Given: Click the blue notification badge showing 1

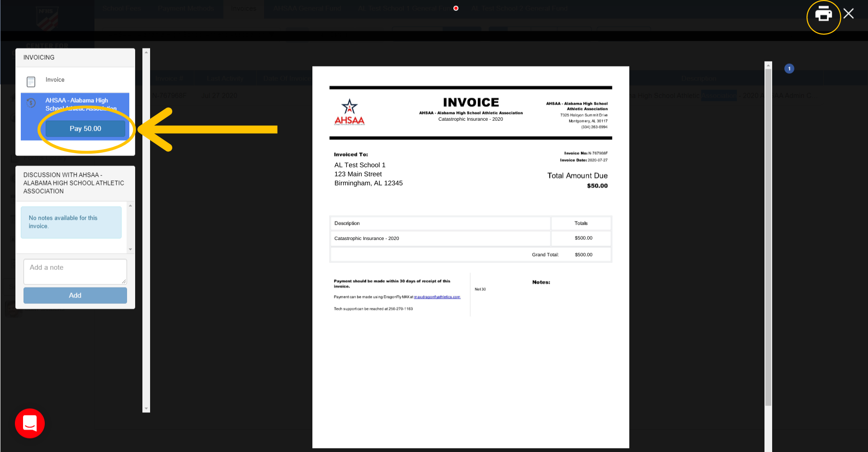Looking at the screenshot, I should coord(789,69).
